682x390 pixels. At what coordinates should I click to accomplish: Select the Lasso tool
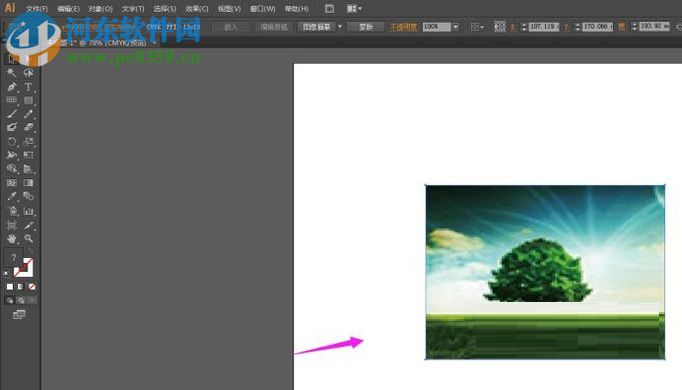[x=28, y=72]
